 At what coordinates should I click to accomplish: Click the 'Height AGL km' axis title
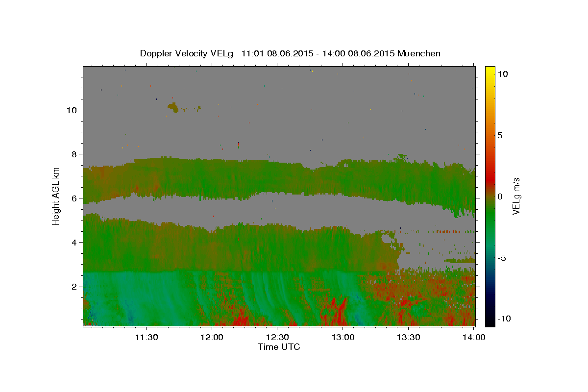[x=56, y=196]
